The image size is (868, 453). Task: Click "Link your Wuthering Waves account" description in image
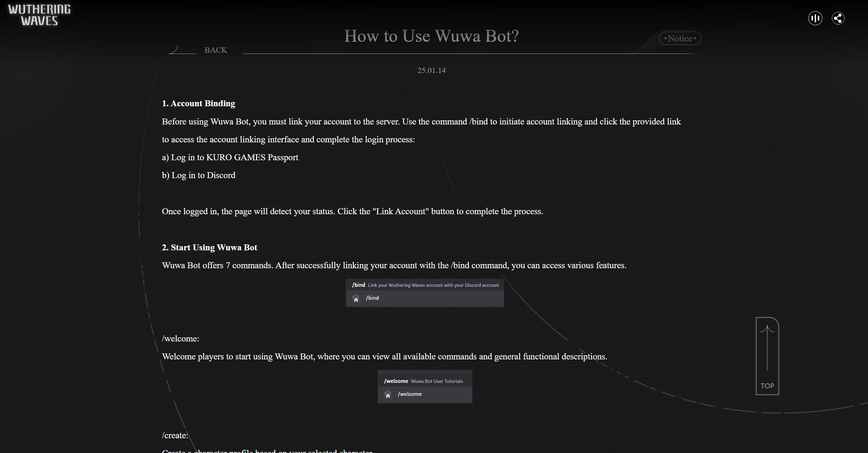[433, 285]
